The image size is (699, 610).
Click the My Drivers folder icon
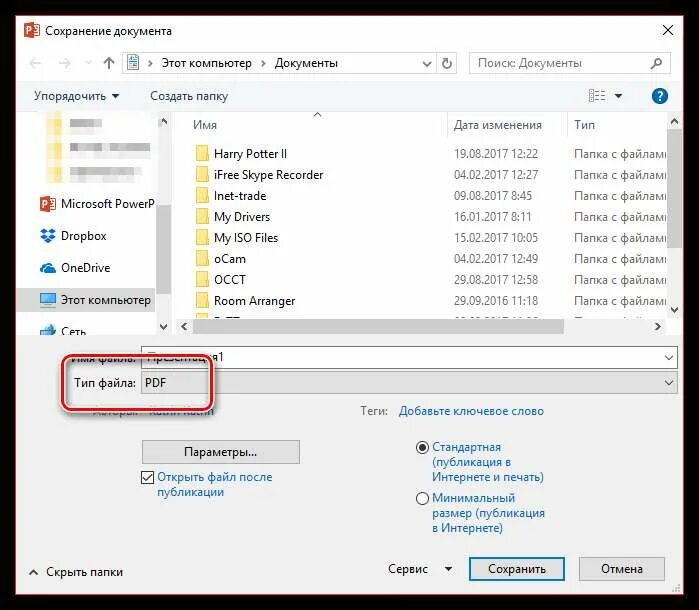pyautogui.click(x=202, y=217)
